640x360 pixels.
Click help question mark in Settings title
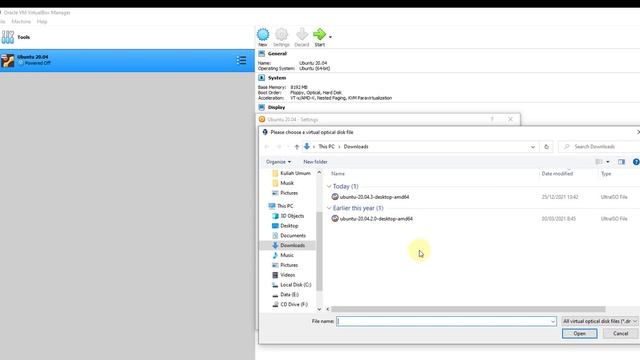(492, 120)
